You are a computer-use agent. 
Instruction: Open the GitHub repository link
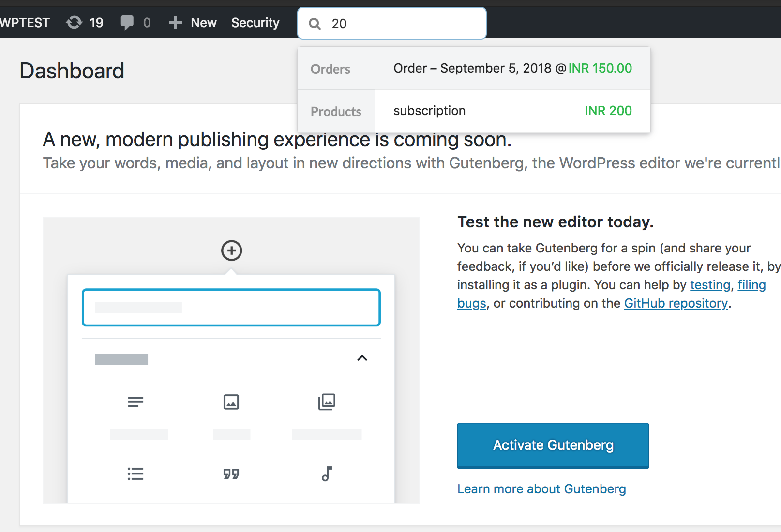676,303
